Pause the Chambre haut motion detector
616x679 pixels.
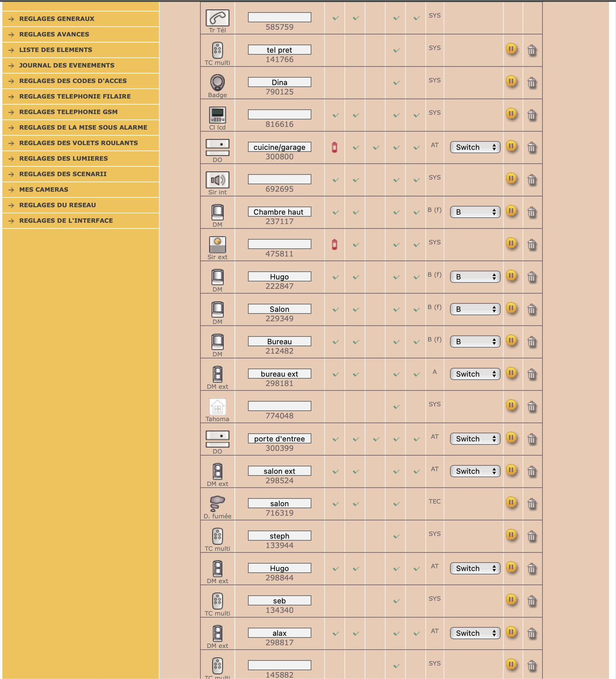coord(511,211)
